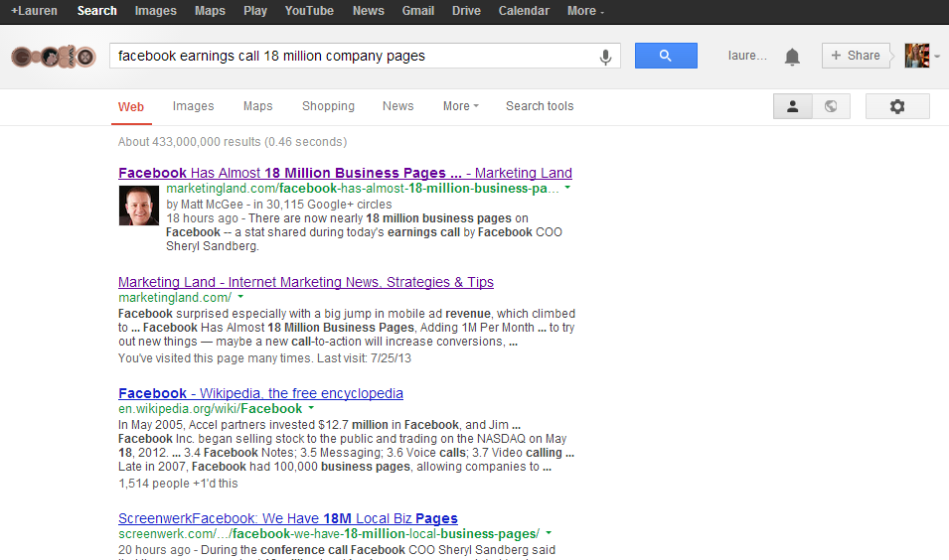Click the Google doodle logo
The height and width of the screenshot is (560, 949).
click(x=54, y=57)
